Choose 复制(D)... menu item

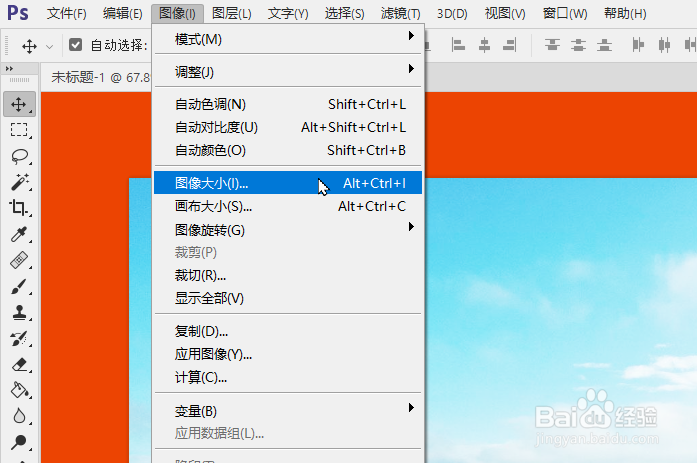[288, 331]
